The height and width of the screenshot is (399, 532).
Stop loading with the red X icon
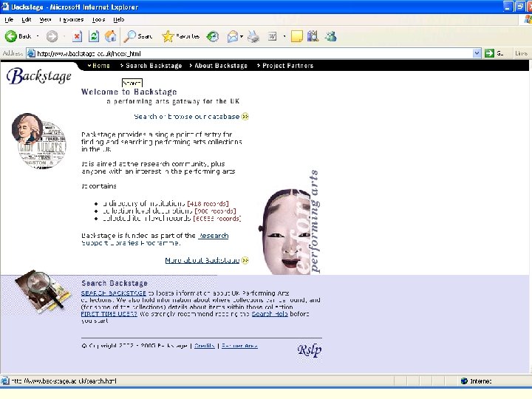77,36
